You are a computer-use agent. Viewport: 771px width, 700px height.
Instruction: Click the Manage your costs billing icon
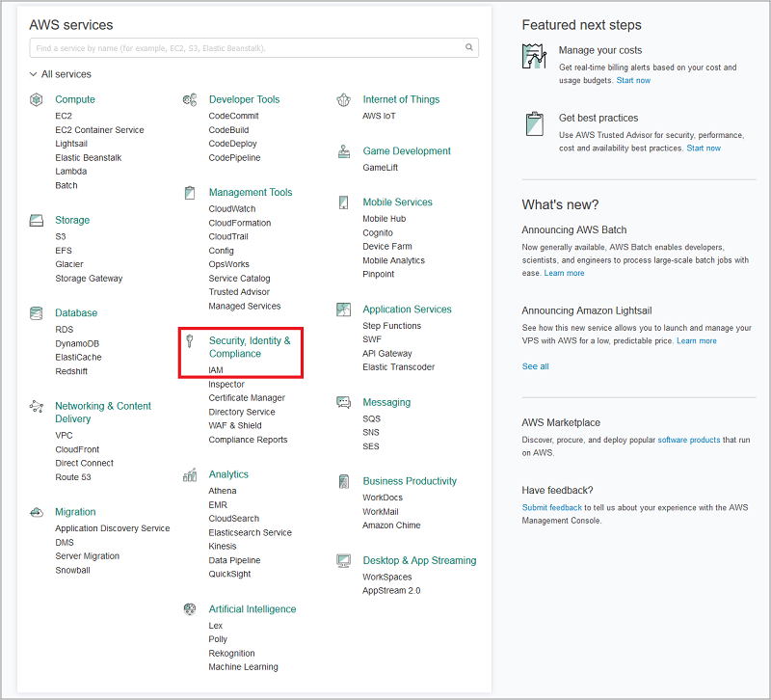(x=534, y=56)
